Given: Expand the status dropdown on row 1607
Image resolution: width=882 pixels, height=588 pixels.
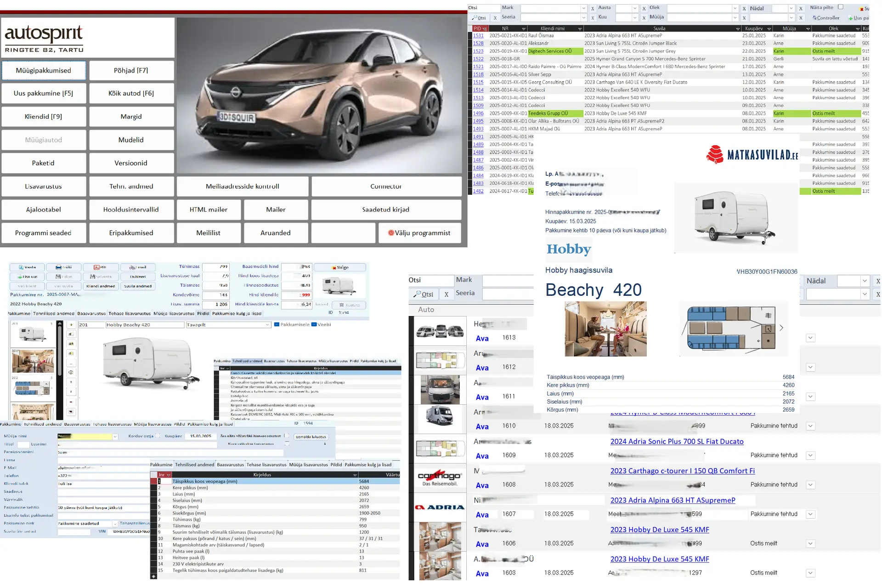Looking at the screenshot, I should 811,514.
